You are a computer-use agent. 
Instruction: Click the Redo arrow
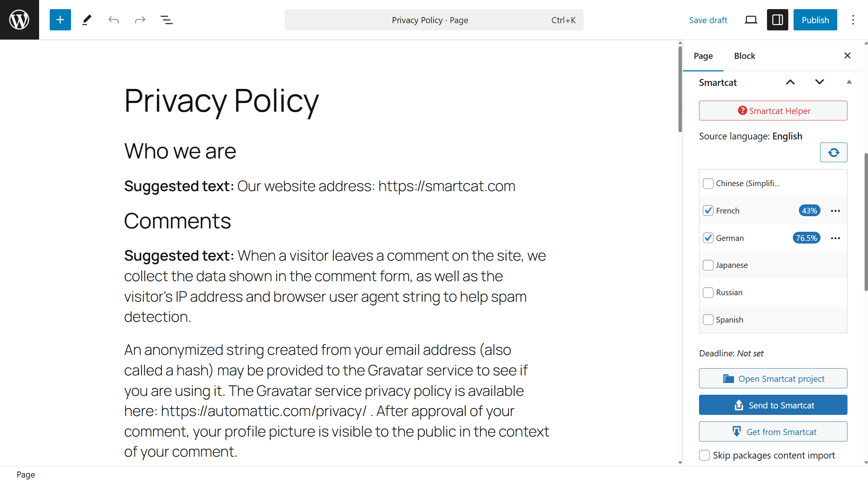(x=140, y=20)
